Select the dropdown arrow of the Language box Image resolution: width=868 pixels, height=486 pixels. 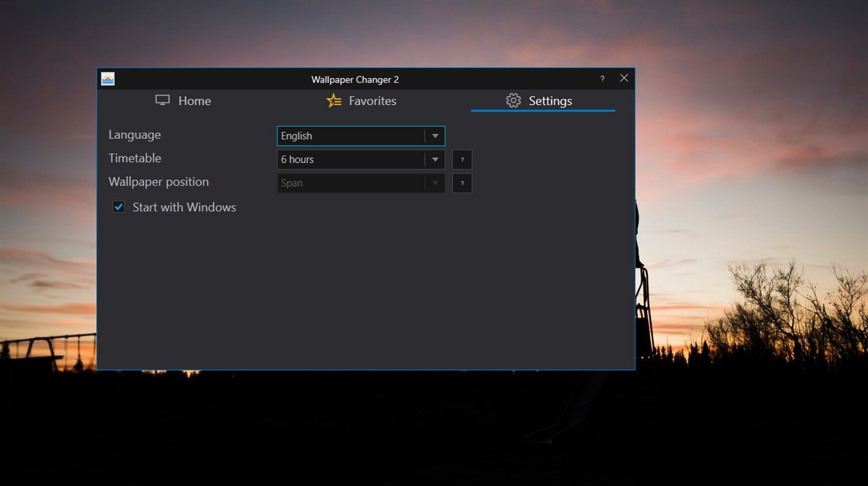point(435,136)
